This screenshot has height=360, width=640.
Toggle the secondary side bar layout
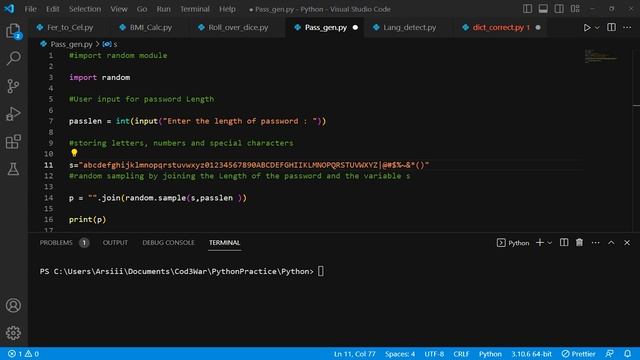click(559, 9)
